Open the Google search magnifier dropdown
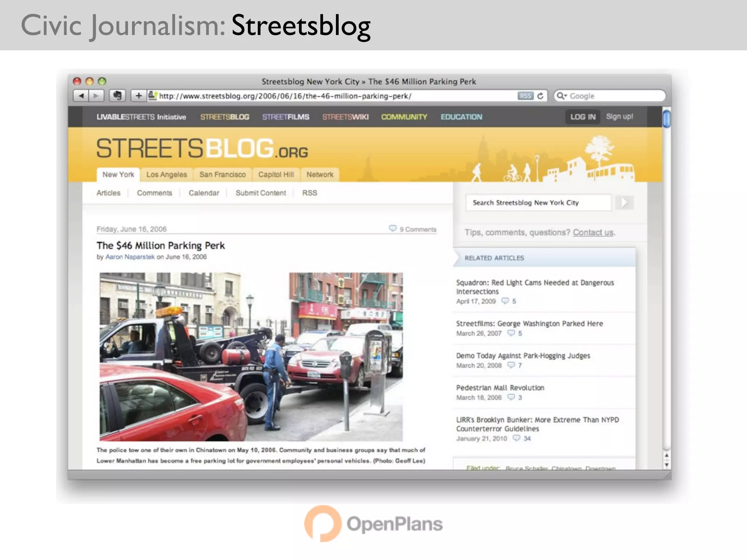Screen dimensions: 747x560 pos(562,96)
